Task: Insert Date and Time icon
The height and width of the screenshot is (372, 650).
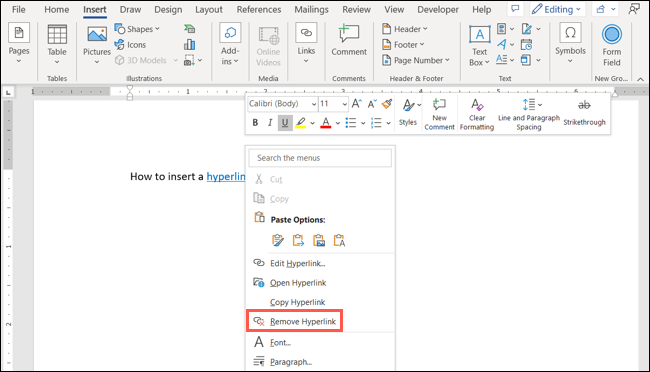Action: (x=526, y=44)
